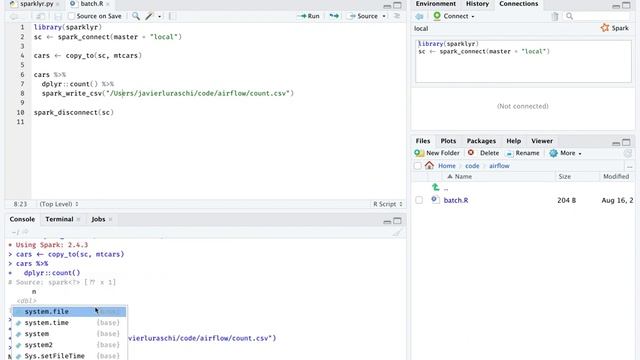Screen dimensions: 640x360
Task: Click the Home house icon in breadcrumb
Action: (429, 166)
